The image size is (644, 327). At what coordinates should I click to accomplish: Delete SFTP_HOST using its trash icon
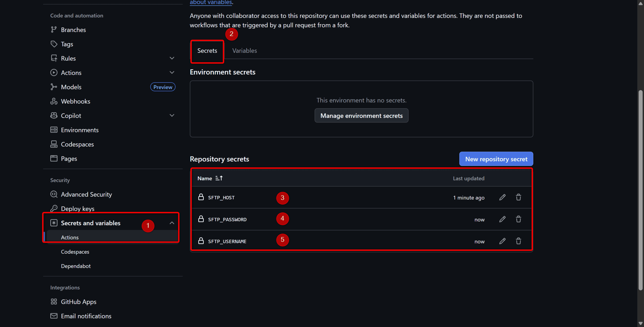pos(518,197)
